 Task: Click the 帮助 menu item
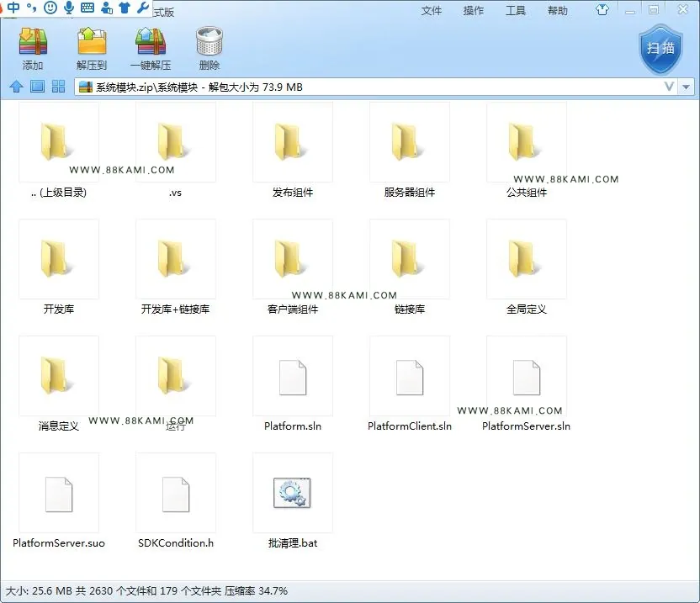[558, 11]
